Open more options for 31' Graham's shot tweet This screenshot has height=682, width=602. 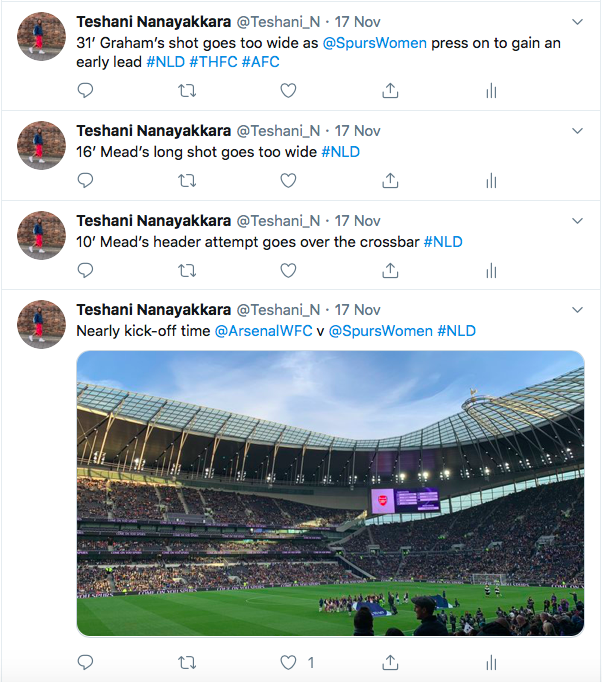click(x=577, y=21)
